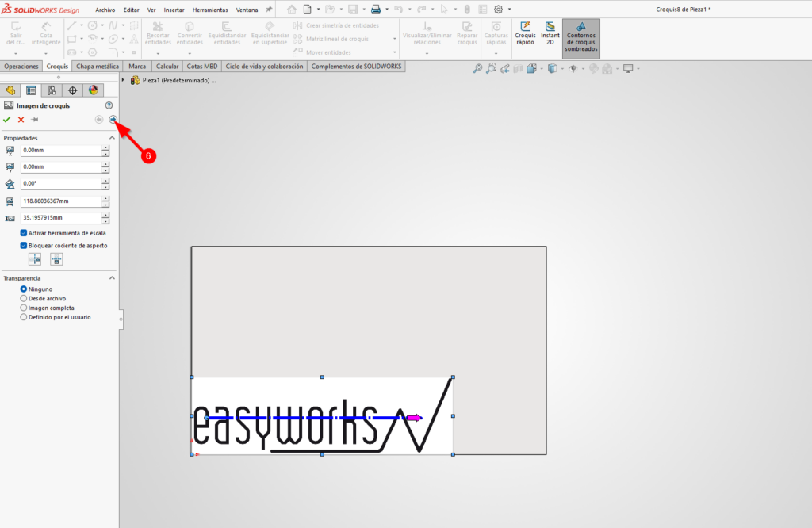812x528 pixels.
Task: Open help for Imagen de croquis
Action: pos(109,105)
